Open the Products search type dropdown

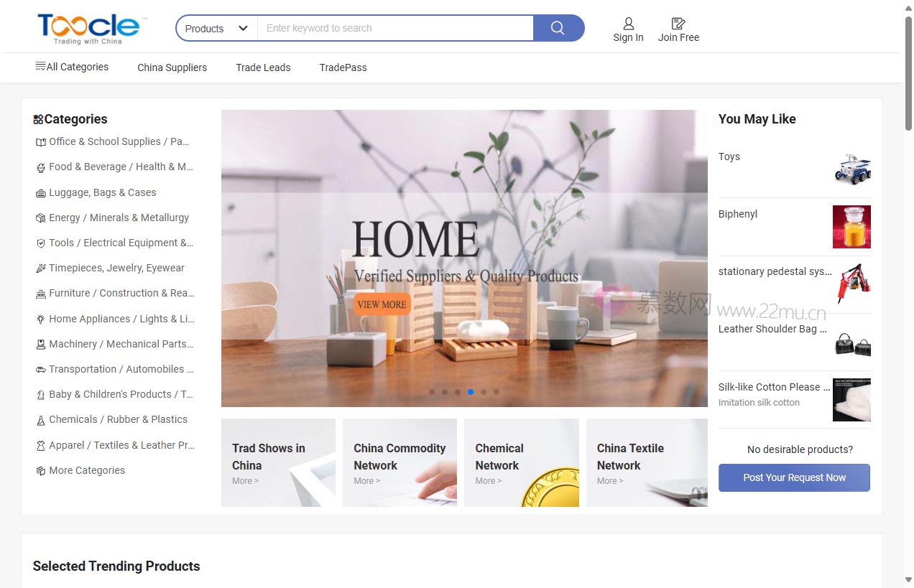[x=216, y=29]
